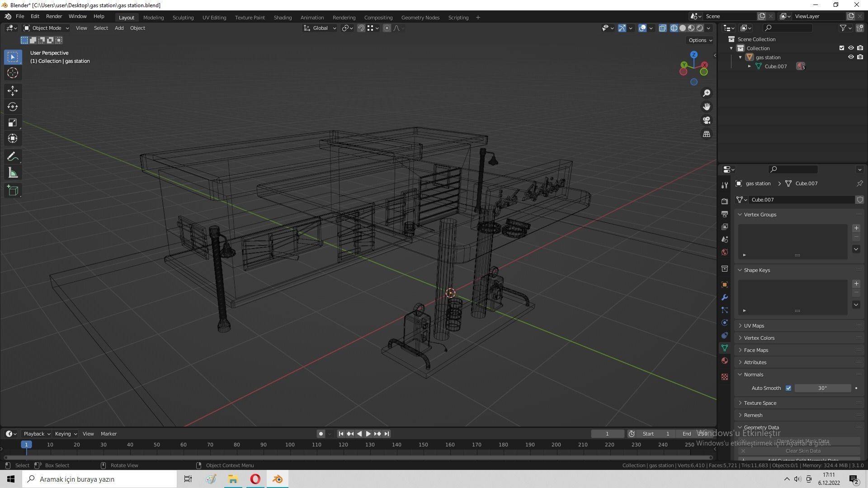868x488 pixels.
Task: Expand the UV Maps panel
Action: [x=754, y=326]
